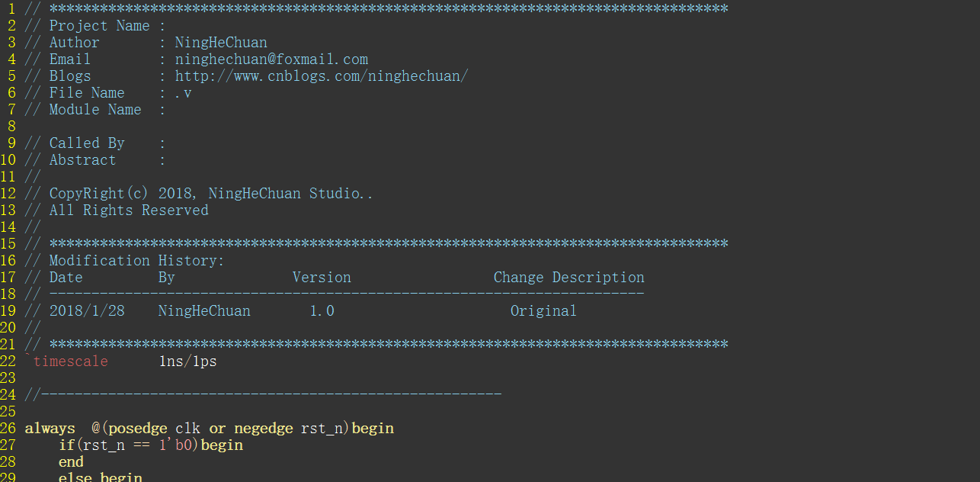Click the foxmail email address

pyautogui.click(x=271, y=59)
